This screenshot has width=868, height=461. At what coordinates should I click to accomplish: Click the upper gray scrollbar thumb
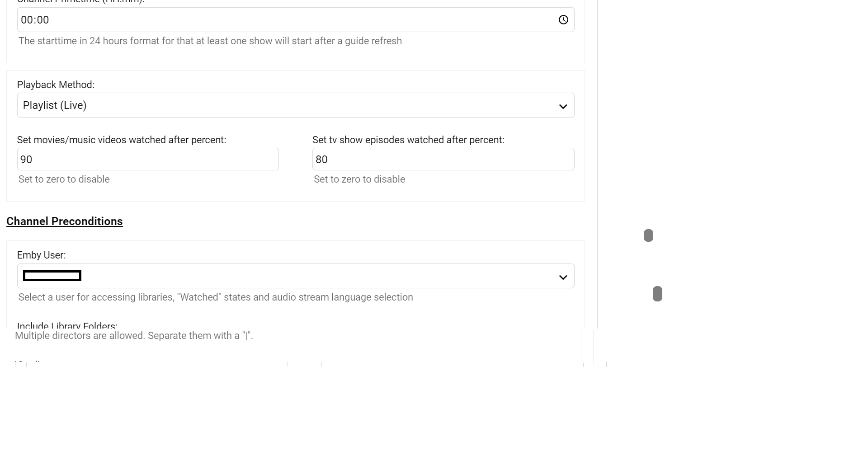(648, 235)
